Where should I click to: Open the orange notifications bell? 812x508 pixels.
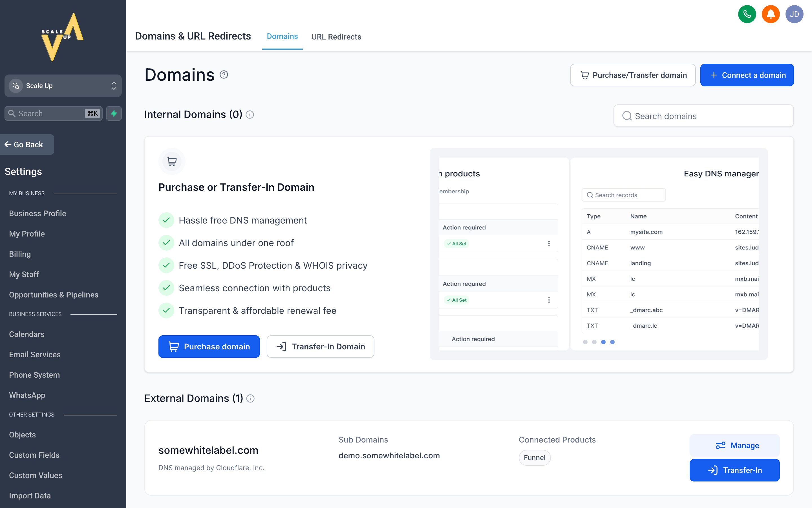770,14
